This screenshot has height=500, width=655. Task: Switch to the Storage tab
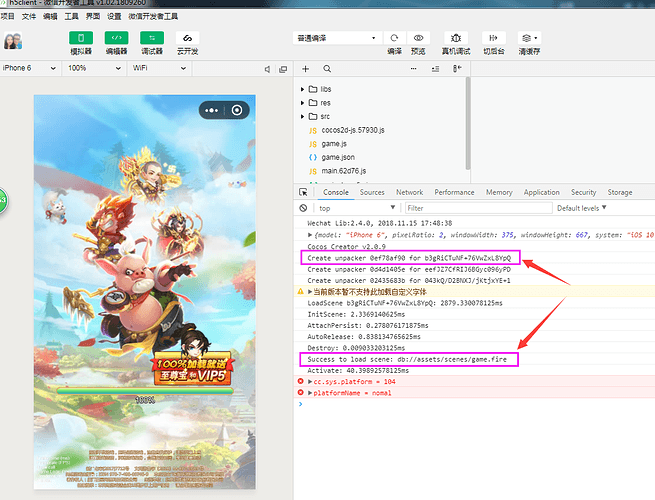tap(619, 192)
